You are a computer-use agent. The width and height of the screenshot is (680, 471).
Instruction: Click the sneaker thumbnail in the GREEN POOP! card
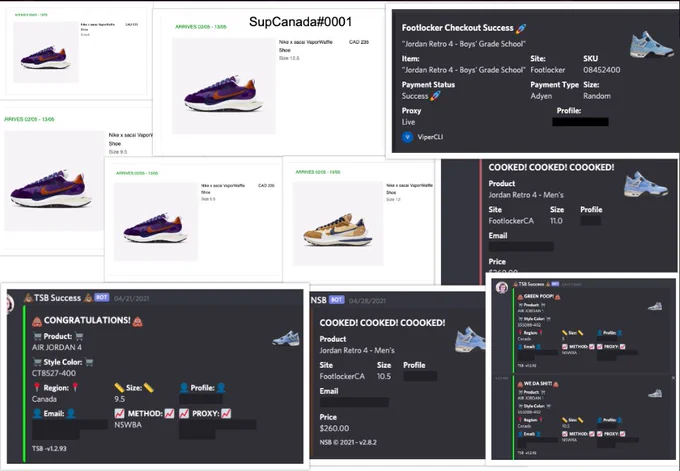[x=654, y=306]
